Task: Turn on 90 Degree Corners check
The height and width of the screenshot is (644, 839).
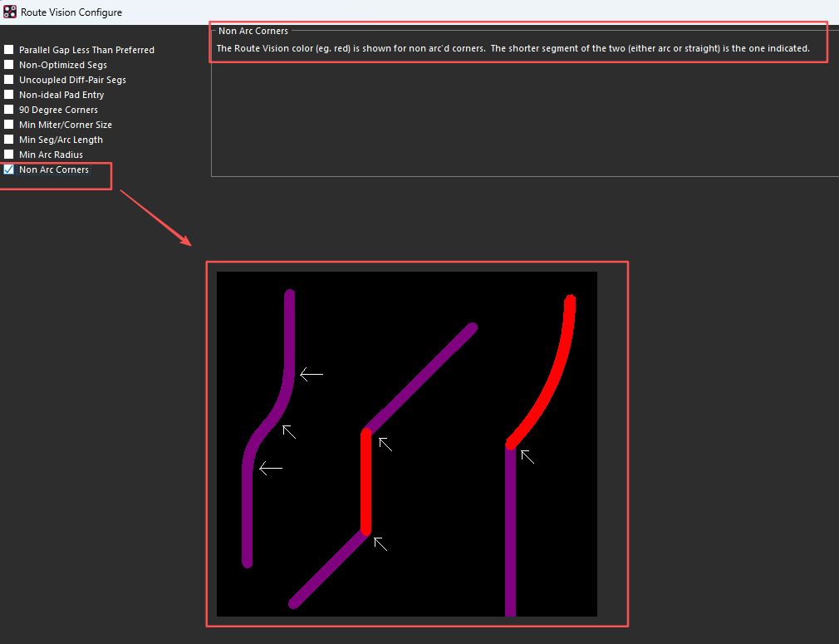Action: [x=9, y=110]
